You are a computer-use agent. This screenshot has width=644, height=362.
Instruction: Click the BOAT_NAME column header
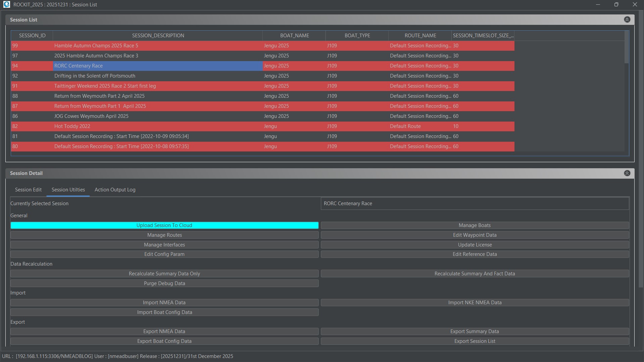pos(294,36)
